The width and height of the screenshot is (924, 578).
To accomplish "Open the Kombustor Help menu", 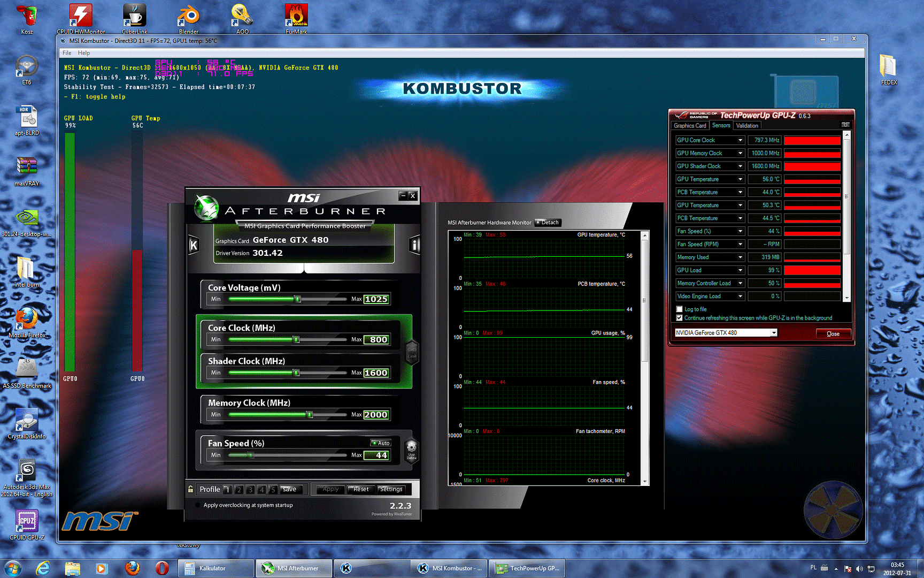I will click(84, 53).
